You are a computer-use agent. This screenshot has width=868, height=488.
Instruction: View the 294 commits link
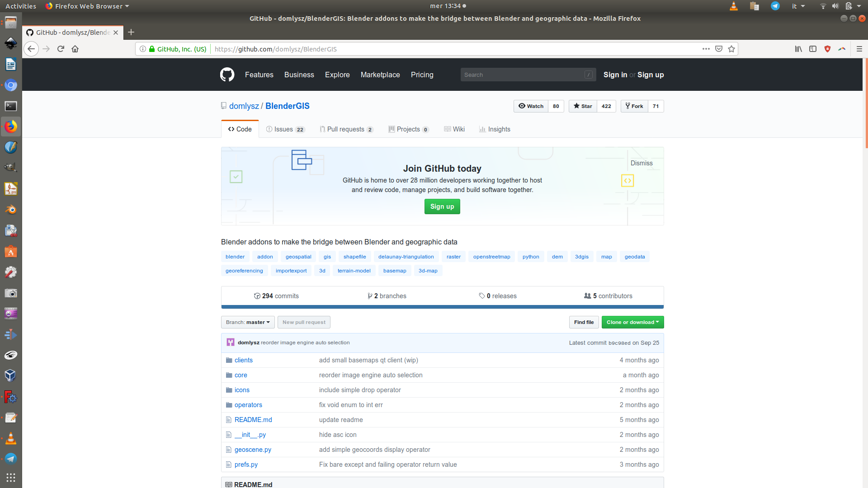point(276,296)
